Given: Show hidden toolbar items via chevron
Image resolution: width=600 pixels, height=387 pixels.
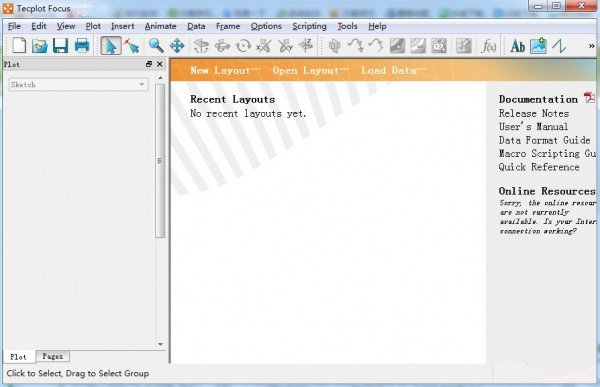Looking at the screenshot, I should [x=591, y=46].
